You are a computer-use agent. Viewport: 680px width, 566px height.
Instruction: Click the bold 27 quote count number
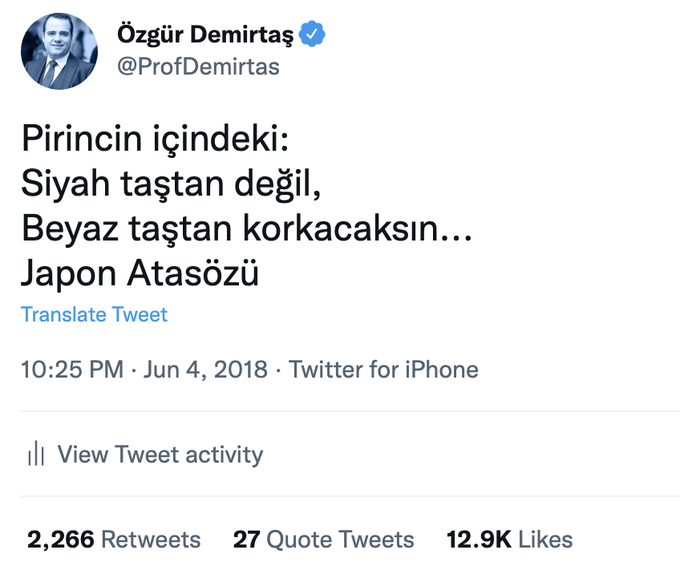tap(246, 540)
